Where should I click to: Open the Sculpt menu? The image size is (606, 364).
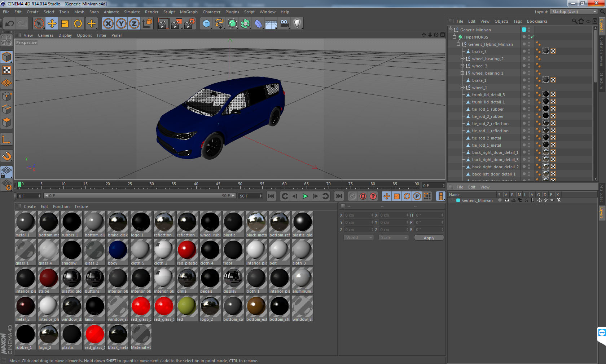[x=169, y=12]
